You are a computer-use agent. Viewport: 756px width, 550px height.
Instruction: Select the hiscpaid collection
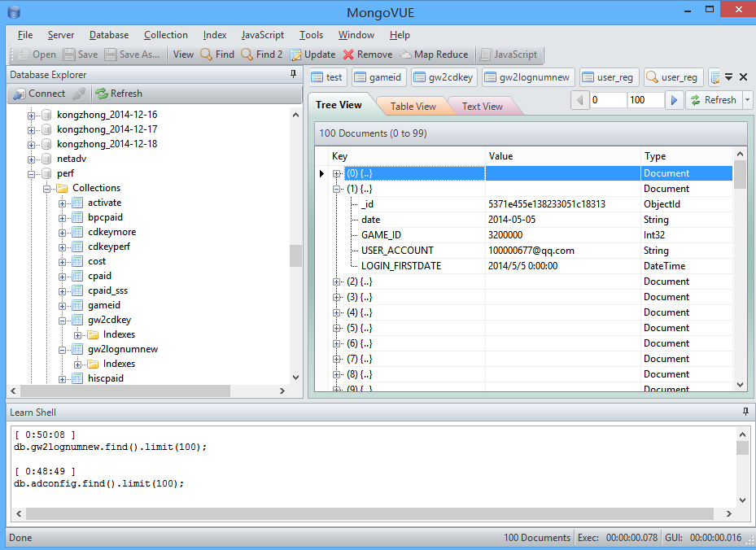106,378
